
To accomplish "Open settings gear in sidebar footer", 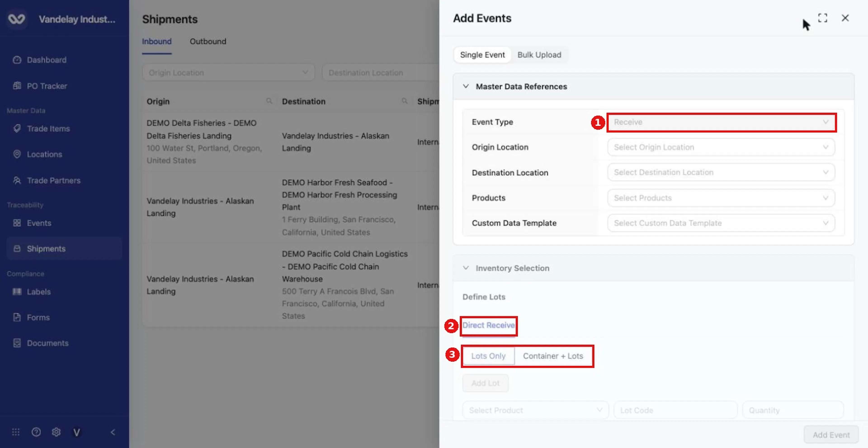I will (56, 432).
